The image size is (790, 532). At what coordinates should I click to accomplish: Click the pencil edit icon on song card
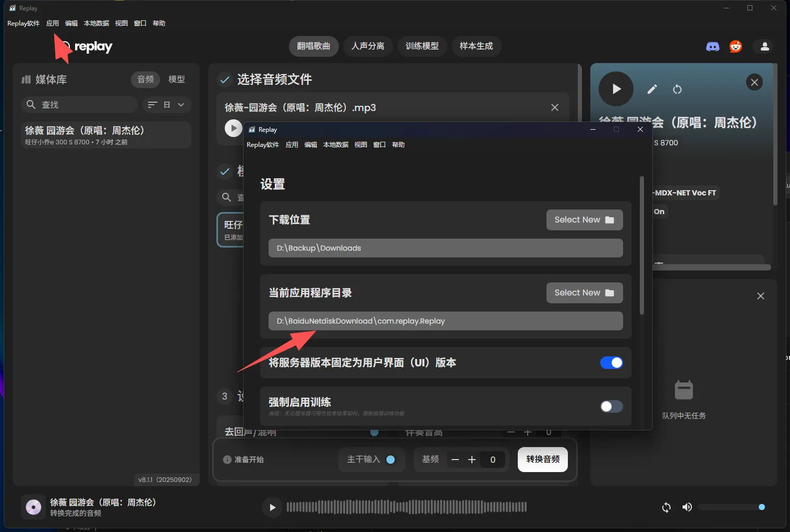(x=651, y=89)
